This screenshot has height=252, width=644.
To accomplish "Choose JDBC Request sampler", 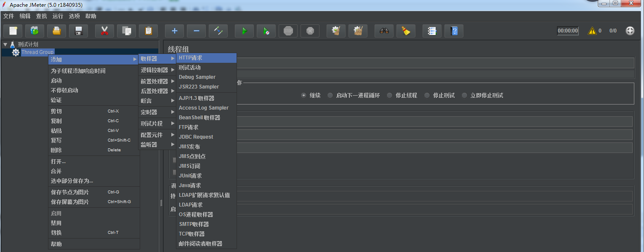I will click(x=206, y=137).
